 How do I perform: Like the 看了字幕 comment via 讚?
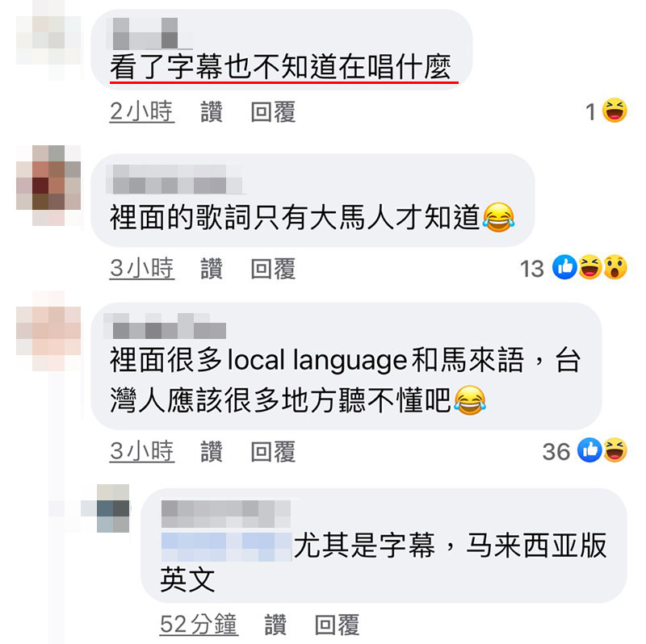(x=212, y=111)
